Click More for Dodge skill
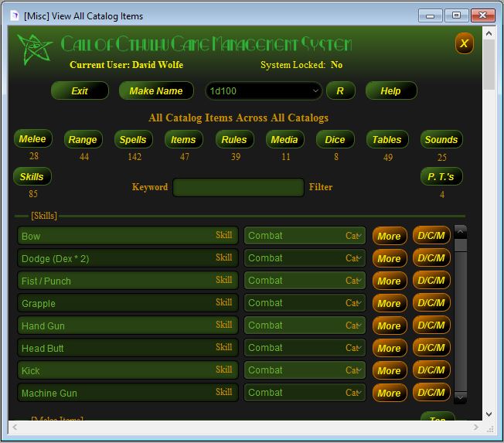This screenshot has width=504, height=443. [x=389, y=258]
